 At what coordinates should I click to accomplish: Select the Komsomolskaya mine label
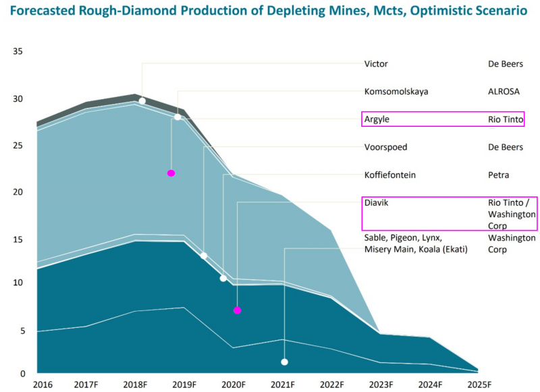[x=396, y=92]
